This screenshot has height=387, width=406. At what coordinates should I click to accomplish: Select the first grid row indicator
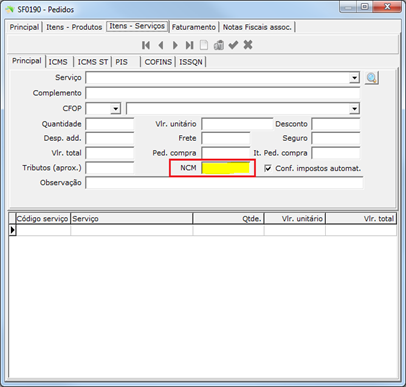pos(12,230)
